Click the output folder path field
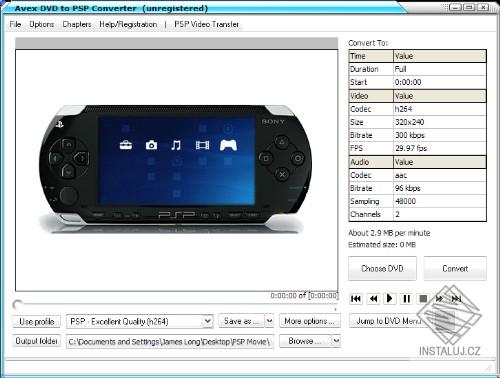This screenshot has height=378, width=500. (170, 341)
